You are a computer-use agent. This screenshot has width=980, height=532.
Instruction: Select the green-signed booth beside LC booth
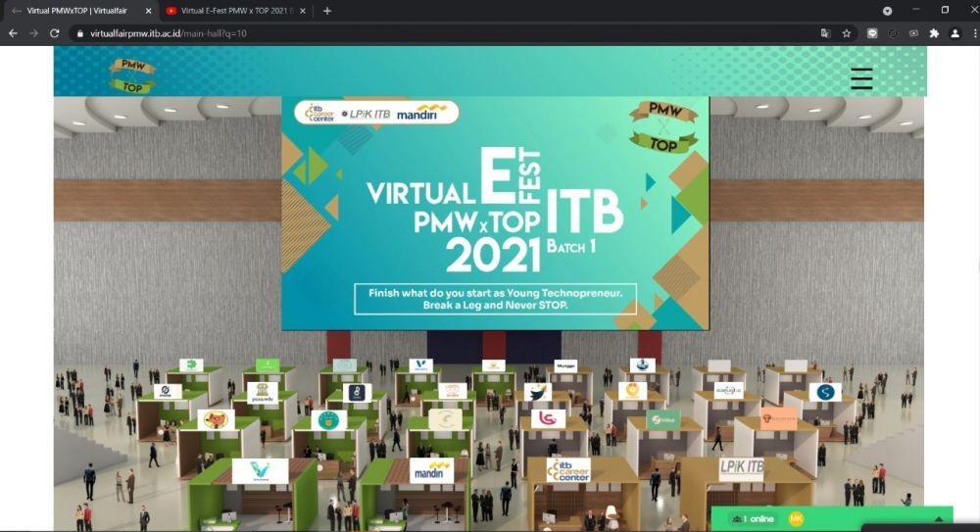point(663,419)
